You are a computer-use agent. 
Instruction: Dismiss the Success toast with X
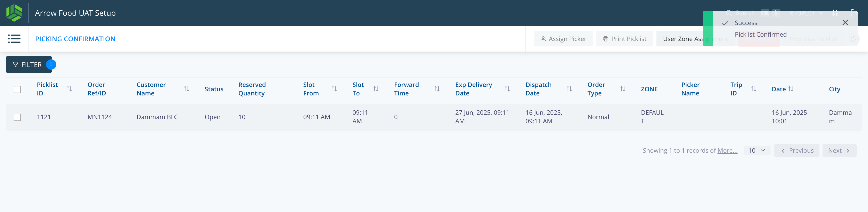845,22
